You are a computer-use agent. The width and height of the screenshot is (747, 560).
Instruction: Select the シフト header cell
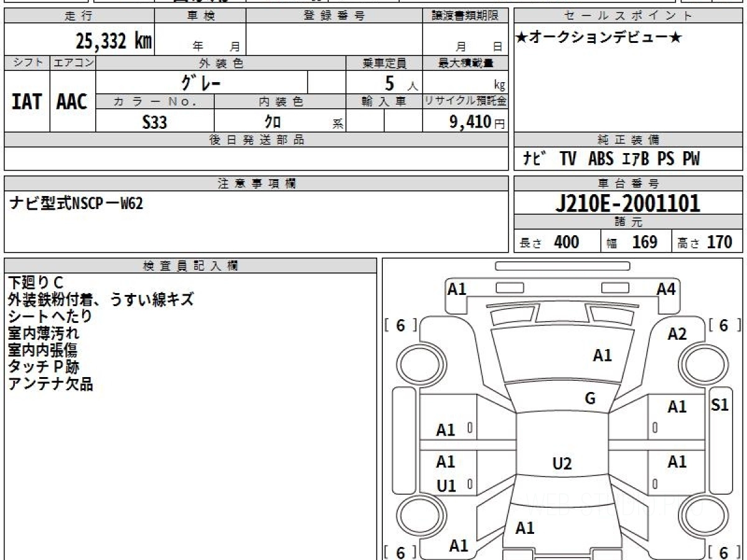(27, 63)
